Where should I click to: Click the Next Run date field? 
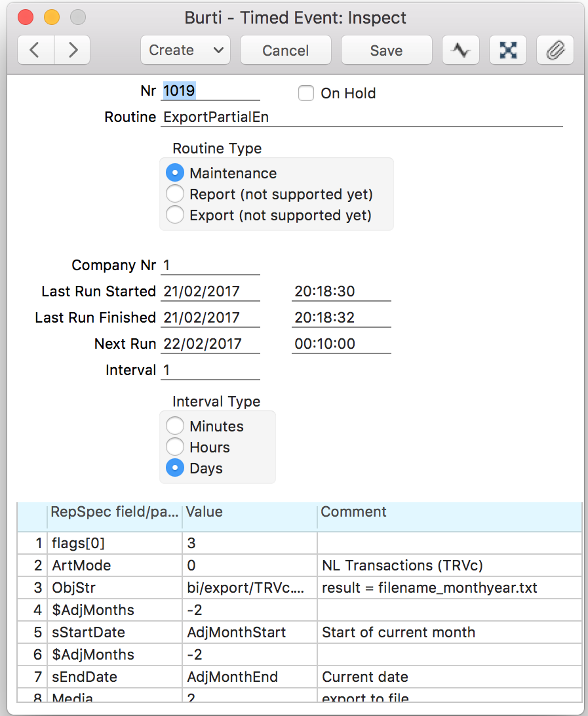pyautogui.click(x=210, y=344)
